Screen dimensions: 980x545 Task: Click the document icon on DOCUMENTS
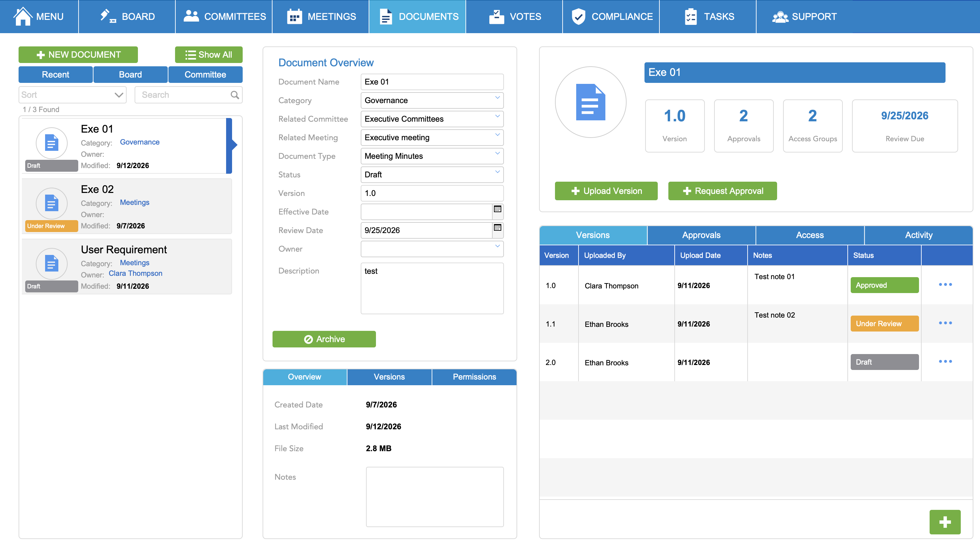click(x=386, y=16)
